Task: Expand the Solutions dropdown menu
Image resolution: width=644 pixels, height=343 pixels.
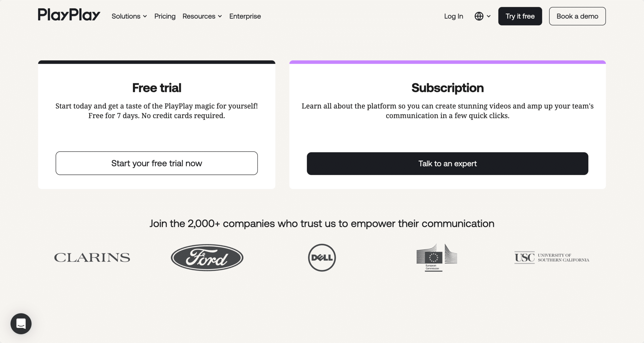Action: [x=129, y=16]
